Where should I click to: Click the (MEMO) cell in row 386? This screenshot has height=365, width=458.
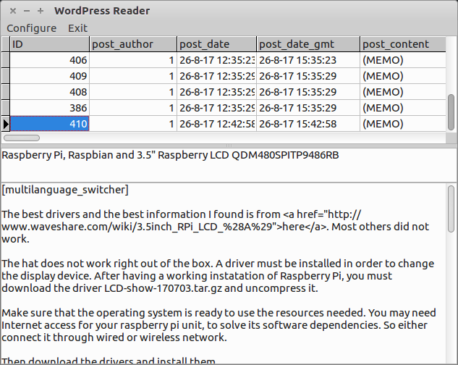tap(403, 108)
